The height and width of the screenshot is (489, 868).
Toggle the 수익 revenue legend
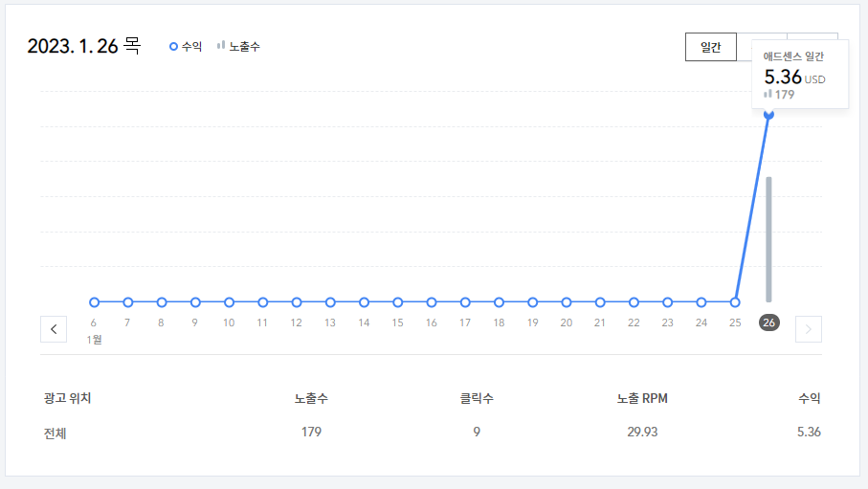[186, 47]
